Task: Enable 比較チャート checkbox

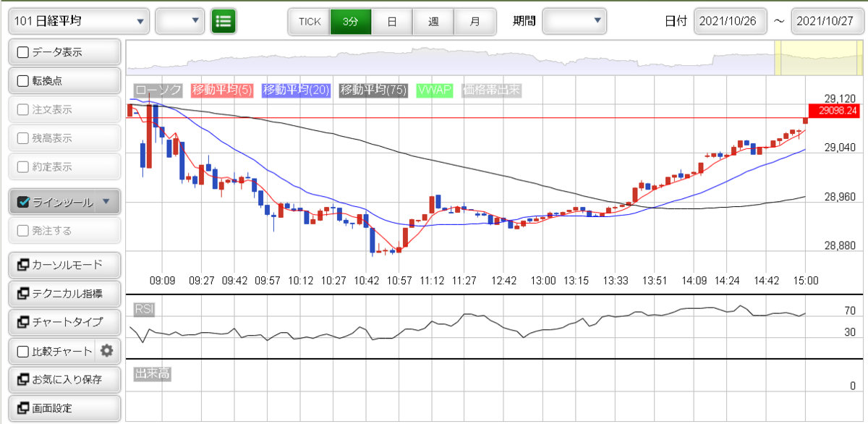Action: (22, 352)
